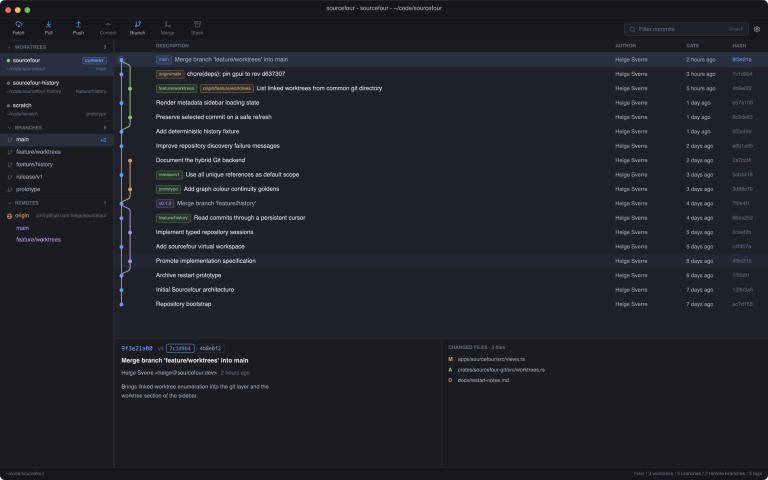Click the release/v1 ref tag

(169, 175)
